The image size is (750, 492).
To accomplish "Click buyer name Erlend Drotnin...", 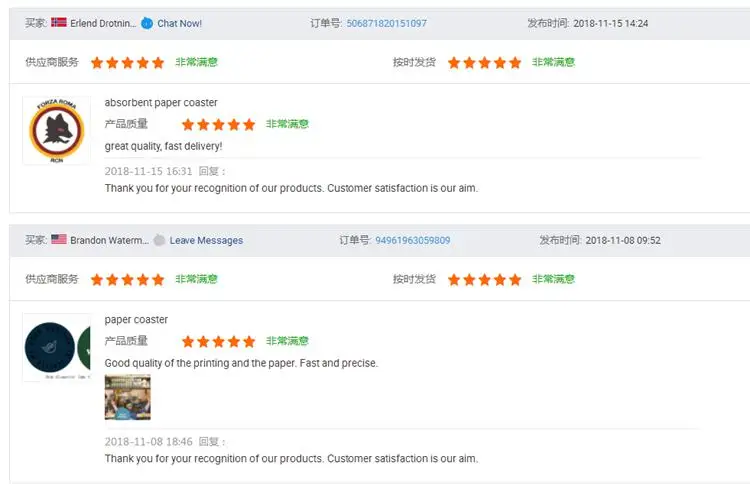I will coord(104,23).
